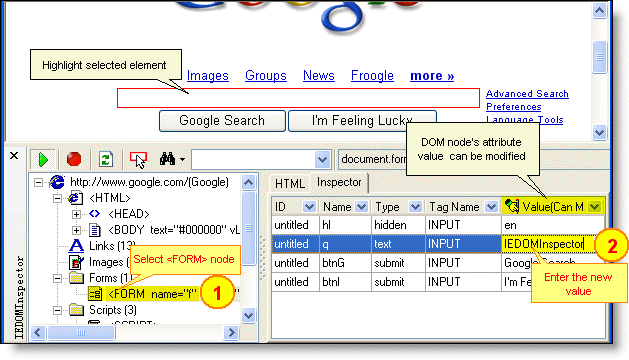Image resolution: width=629 pixels, height=360 pixels.
Task: Activate the select element by click tool
Action: [138, 159]
